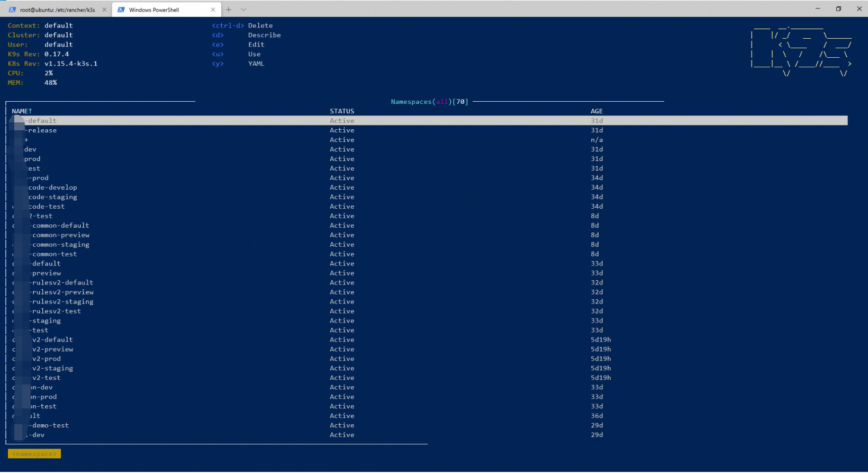Click the NAME column header to sort
868x473 pixels.
22,111
